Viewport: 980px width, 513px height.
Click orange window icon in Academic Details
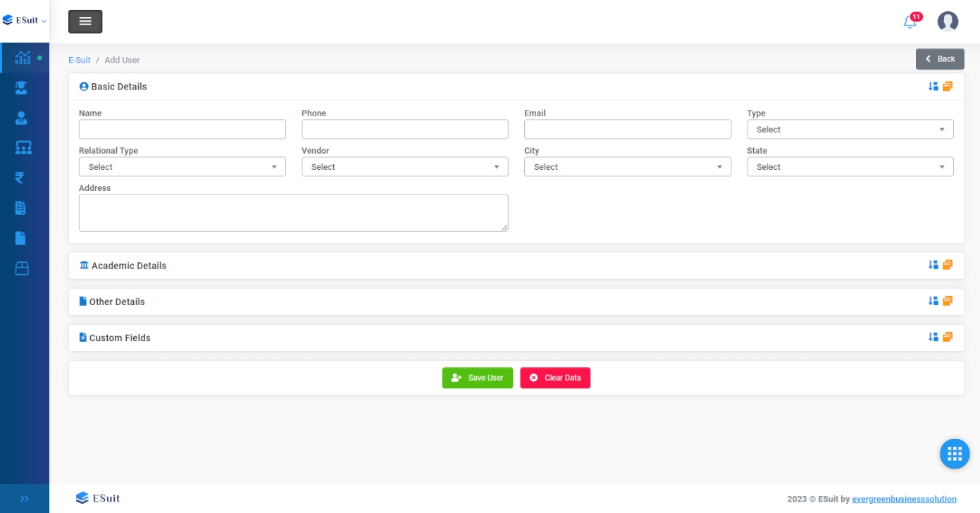pos(948,265)
